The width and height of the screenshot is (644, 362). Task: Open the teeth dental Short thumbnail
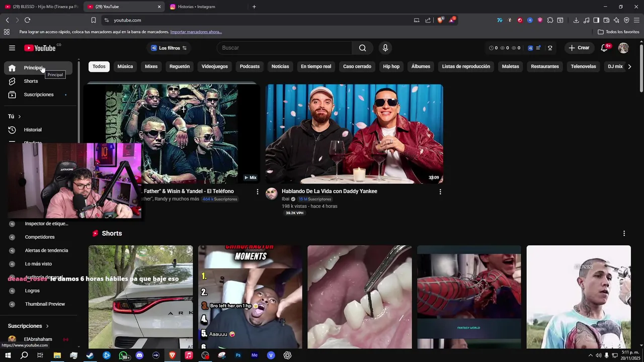tap(360, 297)
